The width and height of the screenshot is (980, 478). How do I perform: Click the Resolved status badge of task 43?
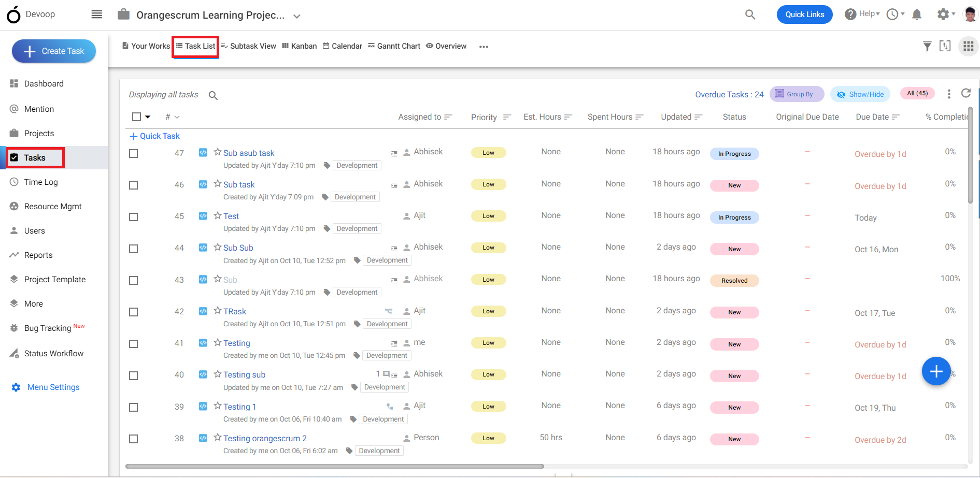click(x=734, y=281)
